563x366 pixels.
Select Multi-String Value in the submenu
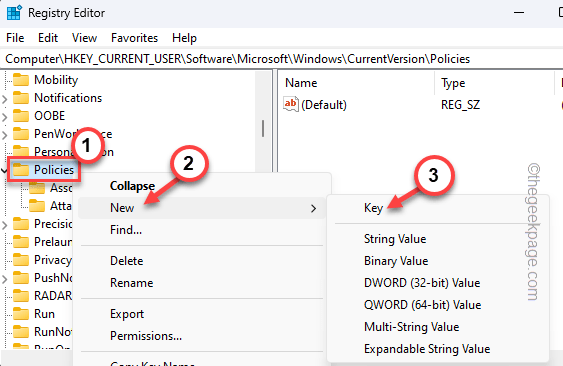(x=438, y=327)
